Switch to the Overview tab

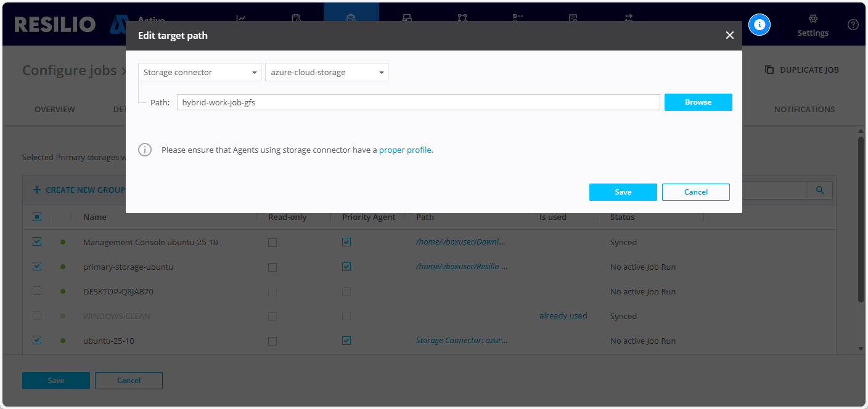point(55,109)
